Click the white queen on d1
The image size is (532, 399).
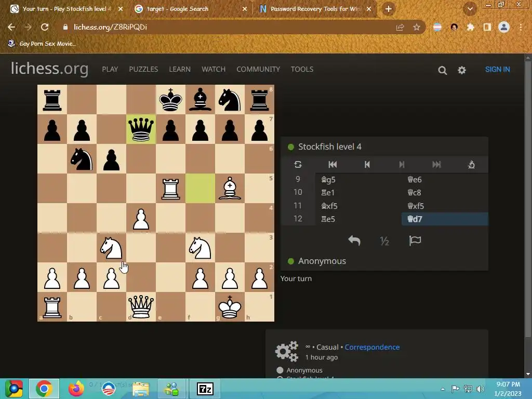(141, 307)
